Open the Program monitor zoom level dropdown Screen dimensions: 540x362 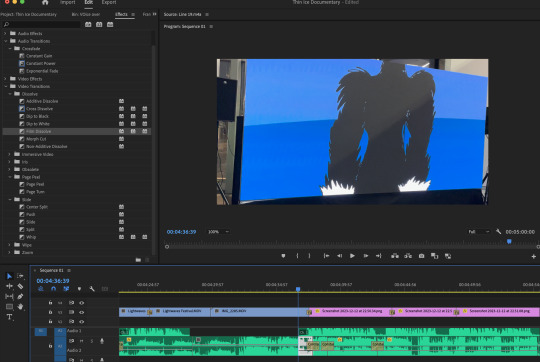(218, 232)
